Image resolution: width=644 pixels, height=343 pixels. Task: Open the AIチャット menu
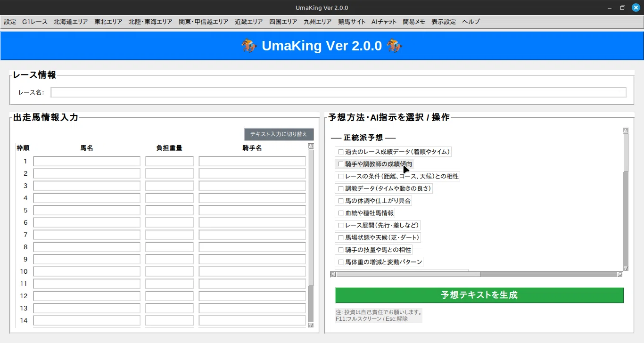(384, 22)
